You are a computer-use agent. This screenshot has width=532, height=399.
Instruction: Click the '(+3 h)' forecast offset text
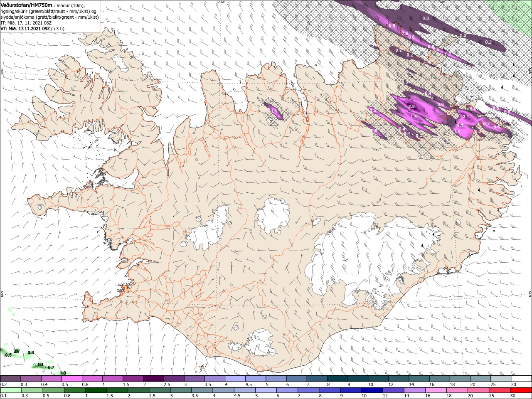click(x=58, y=29)
